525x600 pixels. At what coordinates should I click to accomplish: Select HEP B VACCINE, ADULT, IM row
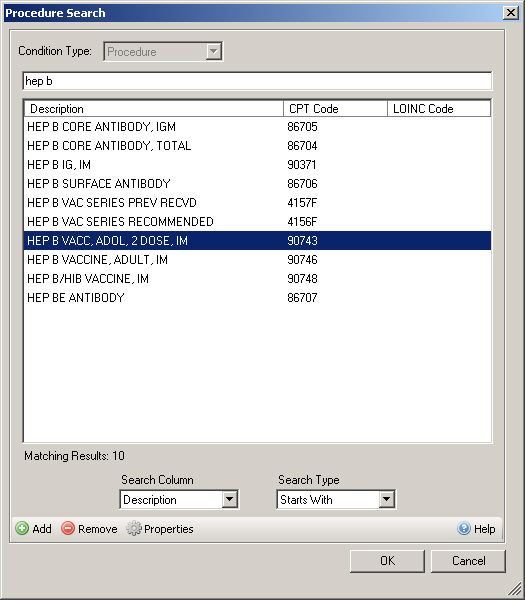click(257, 260)
